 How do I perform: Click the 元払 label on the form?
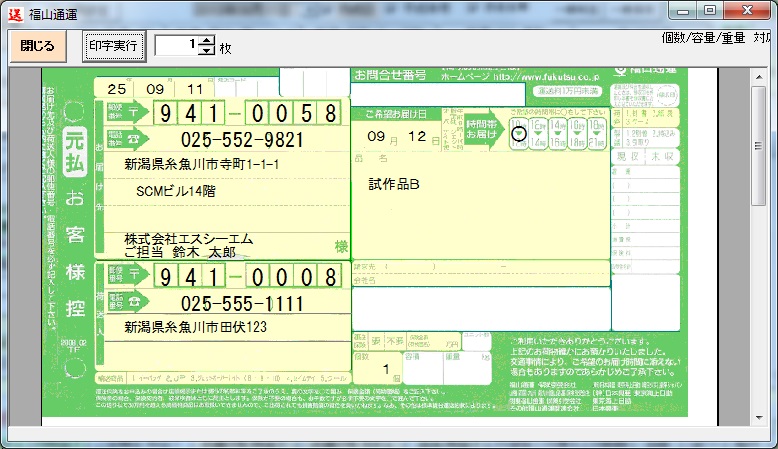(x=74, y=152)
